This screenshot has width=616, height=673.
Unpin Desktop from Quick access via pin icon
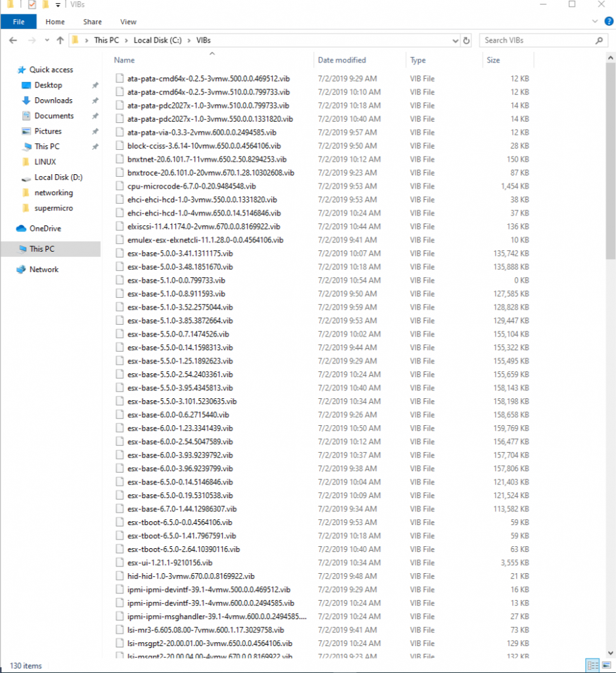[95, 85]
